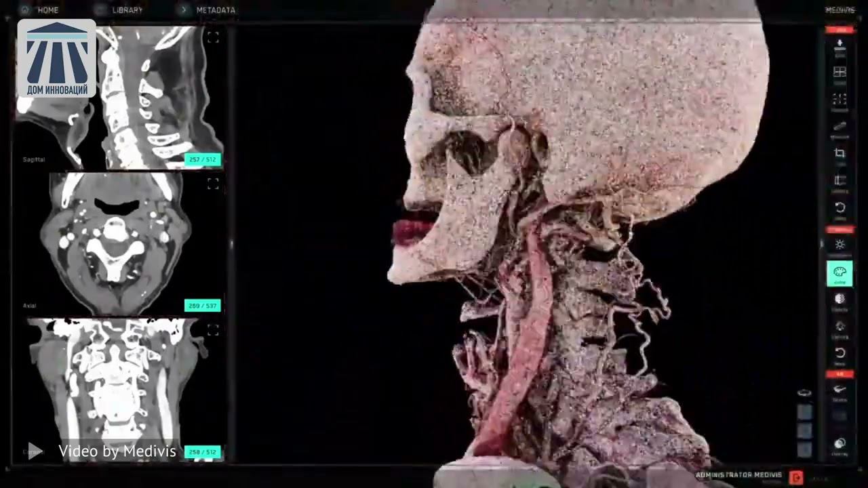Click the bottom gray preset square
868x488 pixels.
[804, 449]
